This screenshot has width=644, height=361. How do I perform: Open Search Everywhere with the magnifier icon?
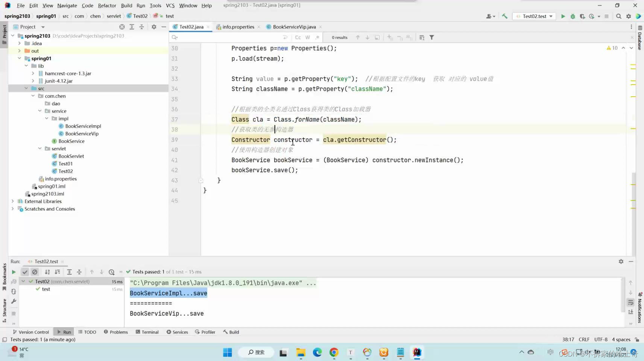[618, 16]
